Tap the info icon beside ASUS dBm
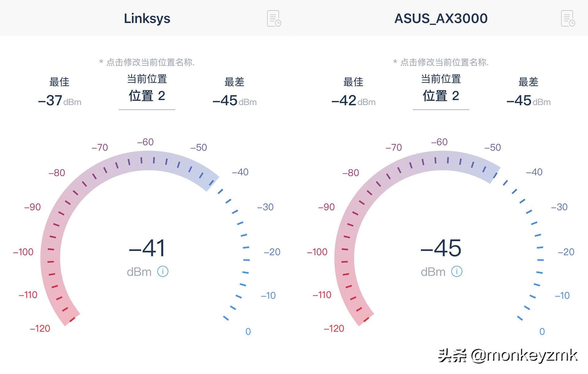Viewport: 588px width, 374px height. (457, 271)
